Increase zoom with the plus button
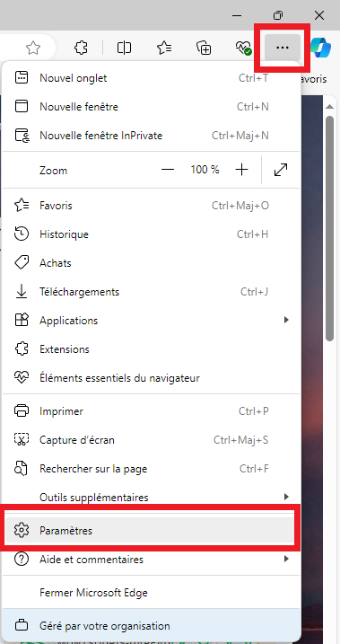 (242, 170)
